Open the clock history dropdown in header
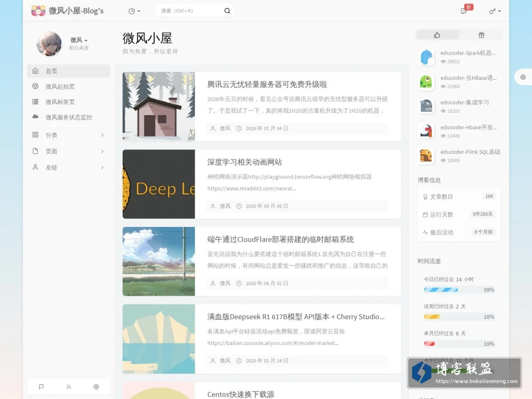Viewport: 532px width, 399px height. (134, 11)
